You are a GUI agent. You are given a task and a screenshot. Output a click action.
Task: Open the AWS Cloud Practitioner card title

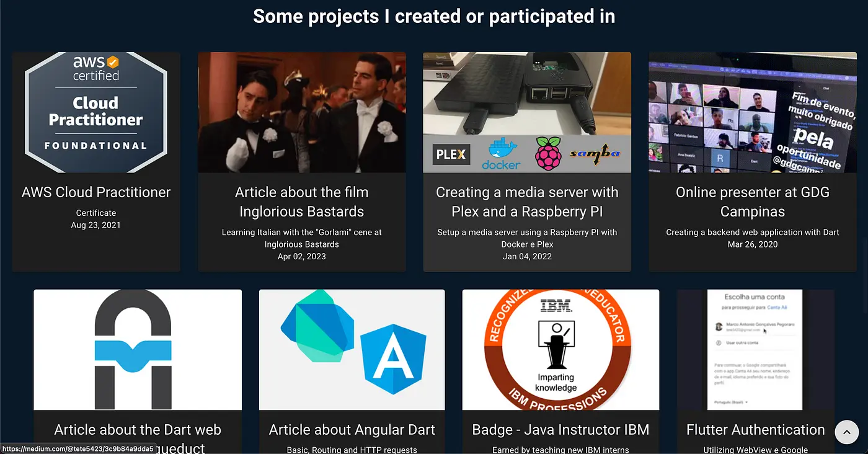[96, 192]
